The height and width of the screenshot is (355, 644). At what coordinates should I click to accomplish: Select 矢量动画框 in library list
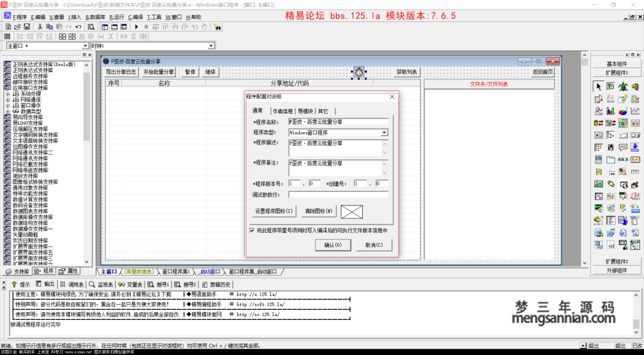point(25,235)
